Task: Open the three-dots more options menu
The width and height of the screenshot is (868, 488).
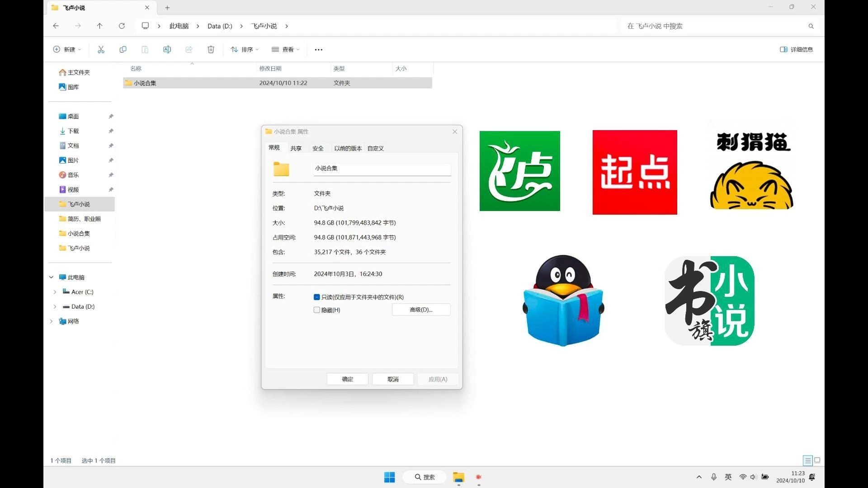Action: 319,50
